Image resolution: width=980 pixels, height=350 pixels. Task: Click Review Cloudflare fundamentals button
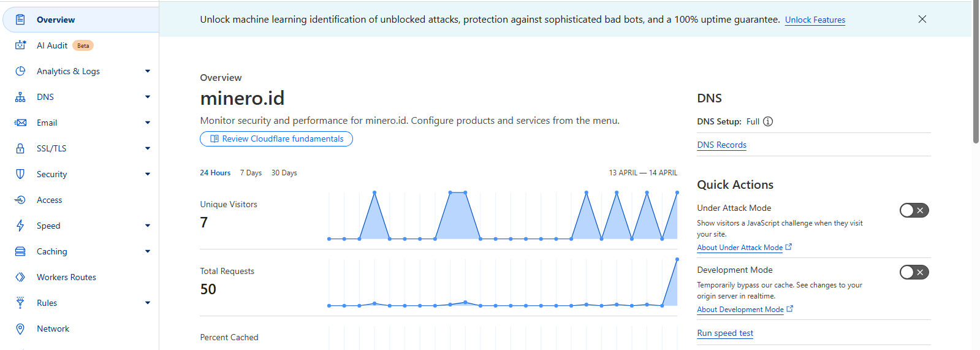click(276, 139)
